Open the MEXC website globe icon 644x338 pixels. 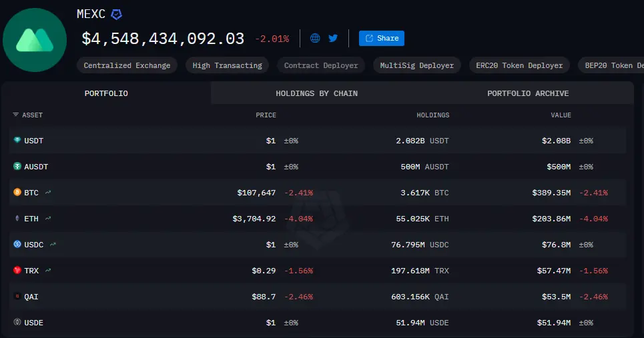pos(315,39)
